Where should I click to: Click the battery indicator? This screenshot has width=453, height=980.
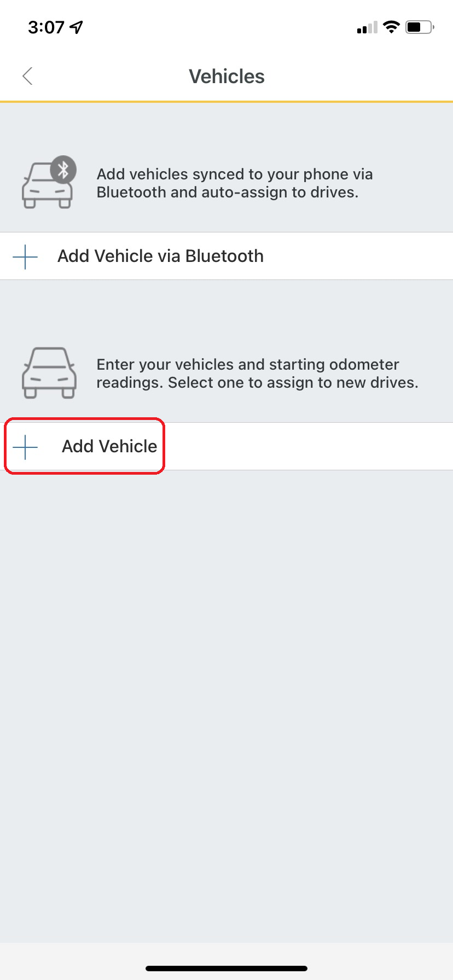418,27
